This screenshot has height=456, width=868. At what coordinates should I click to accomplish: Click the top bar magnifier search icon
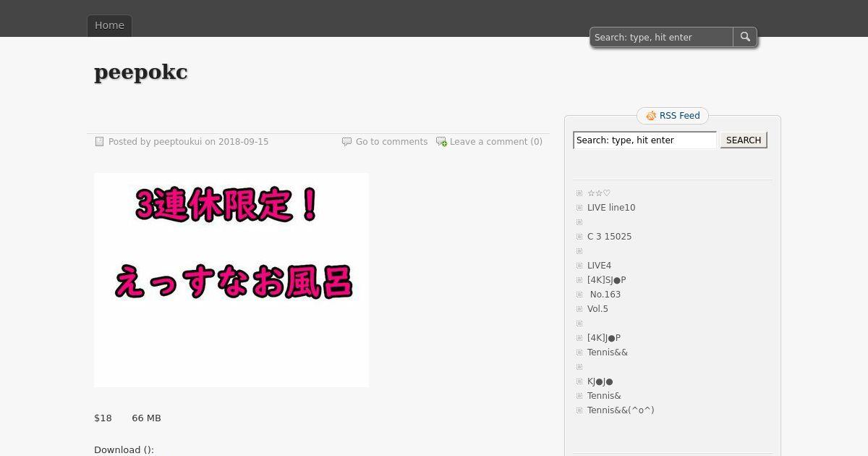pos(745,37)
